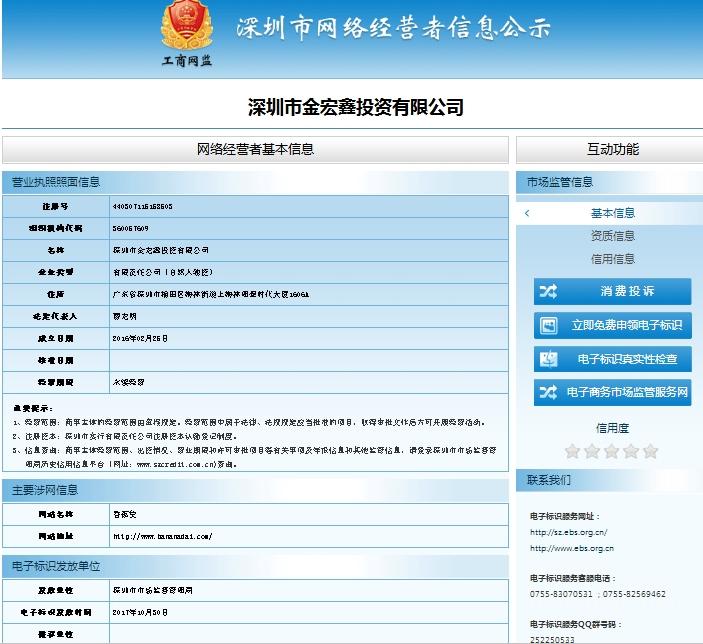Image resolution: width=703 pixels, height=644 pixels.
Task: Select the third 信用度 rating star
Action: coord(612,451)
